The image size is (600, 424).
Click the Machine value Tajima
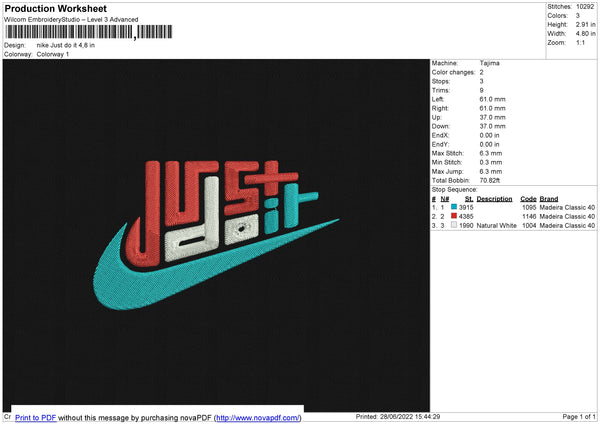489,63
